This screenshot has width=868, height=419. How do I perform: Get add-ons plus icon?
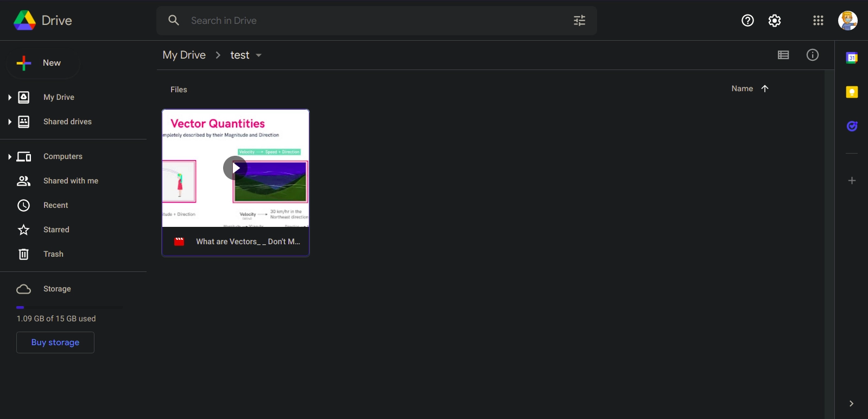click(852, 181)
